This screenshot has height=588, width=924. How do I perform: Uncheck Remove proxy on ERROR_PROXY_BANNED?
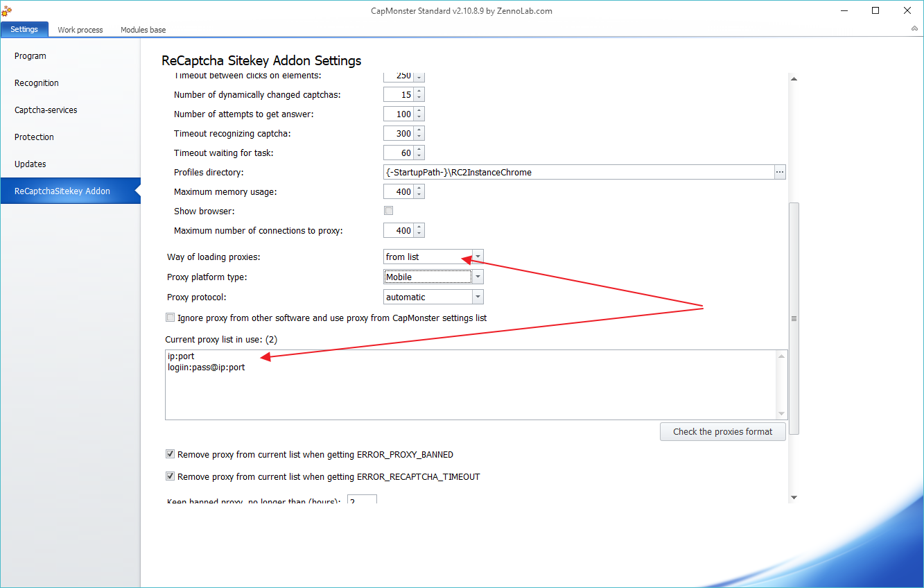pos(171,455)
